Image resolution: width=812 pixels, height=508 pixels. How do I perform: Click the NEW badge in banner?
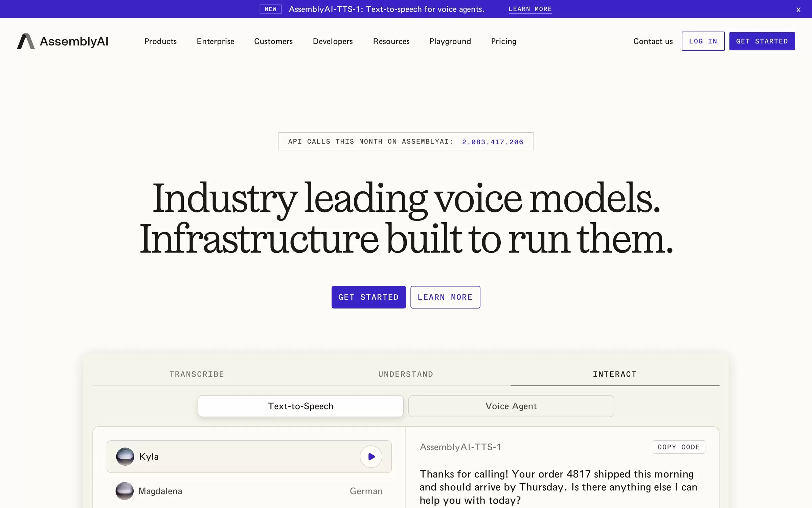point(270,9)
